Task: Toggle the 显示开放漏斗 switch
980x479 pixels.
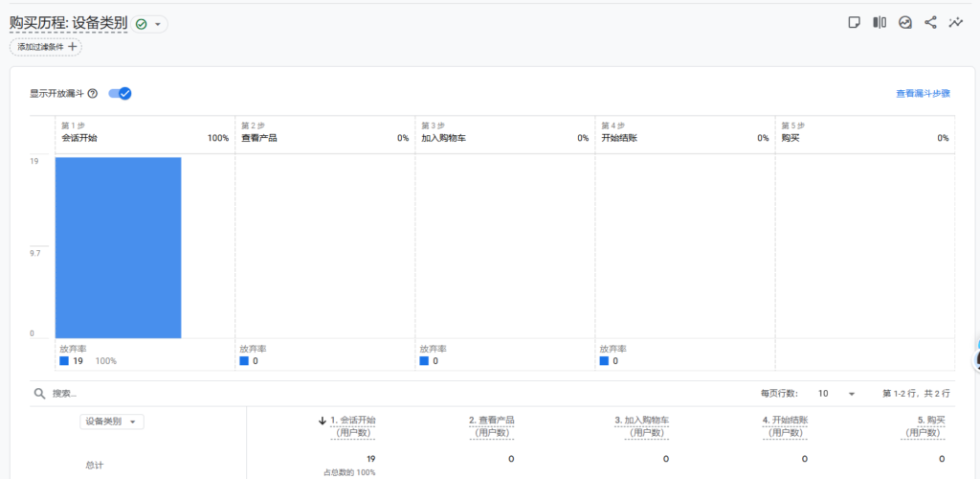Action: (x=120, y=93)
